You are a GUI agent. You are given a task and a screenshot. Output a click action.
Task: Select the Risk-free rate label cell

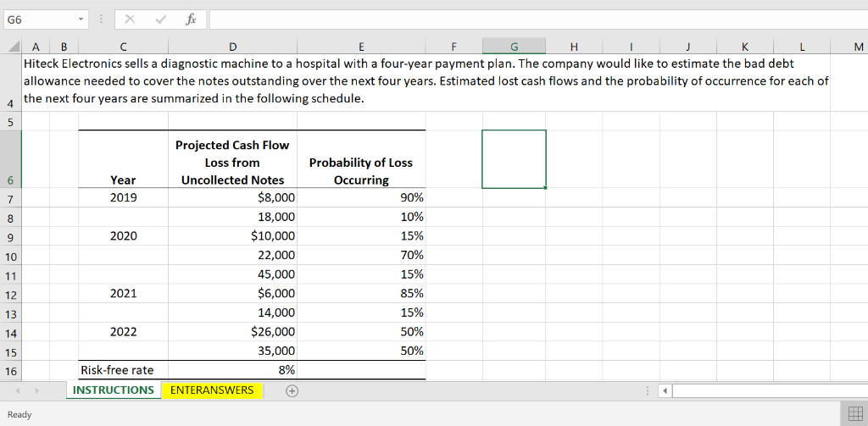[x=123, y=370]
